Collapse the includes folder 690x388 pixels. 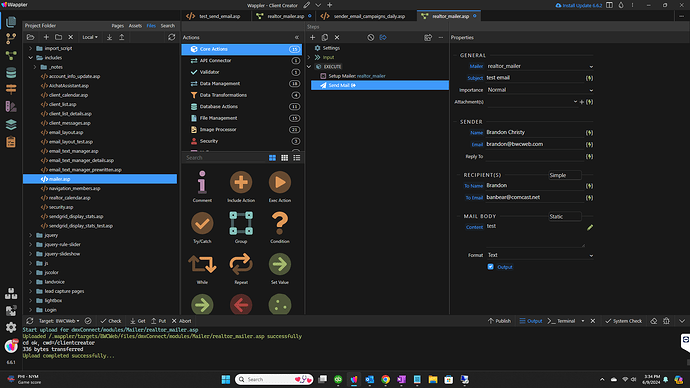click(30, 58)
